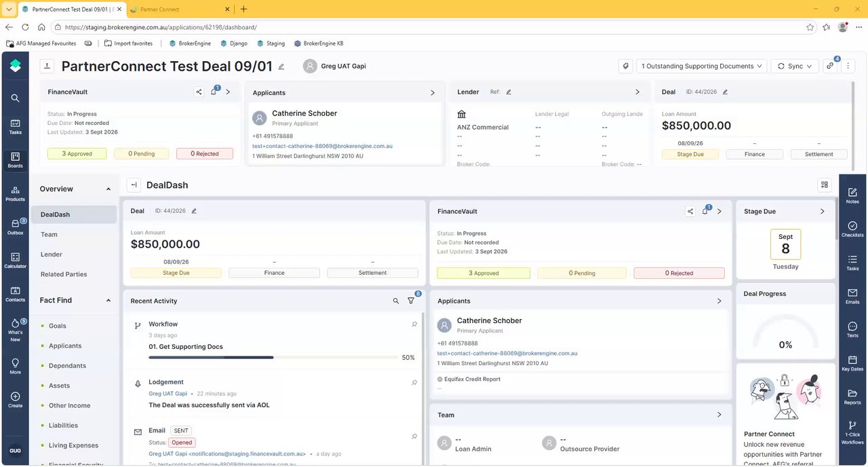
Task: Collapse the Overview section
Action: click(x=108, y=189)
